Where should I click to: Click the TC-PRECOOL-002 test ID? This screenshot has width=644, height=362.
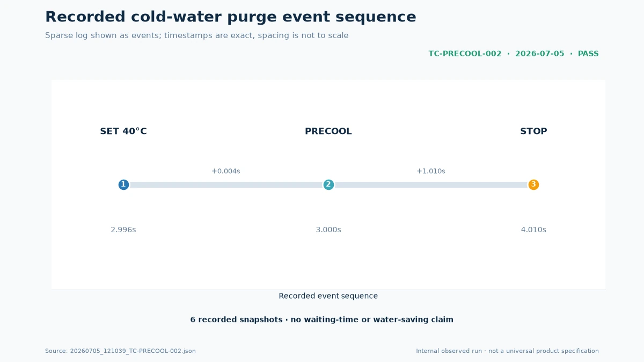pyautogui.click(x=465, y=54)
